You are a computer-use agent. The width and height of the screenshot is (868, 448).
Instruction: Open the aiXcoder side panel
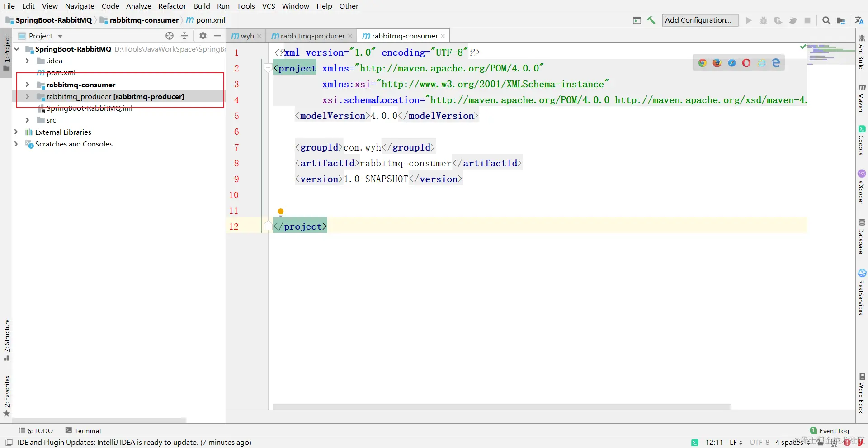pos(862,187)
